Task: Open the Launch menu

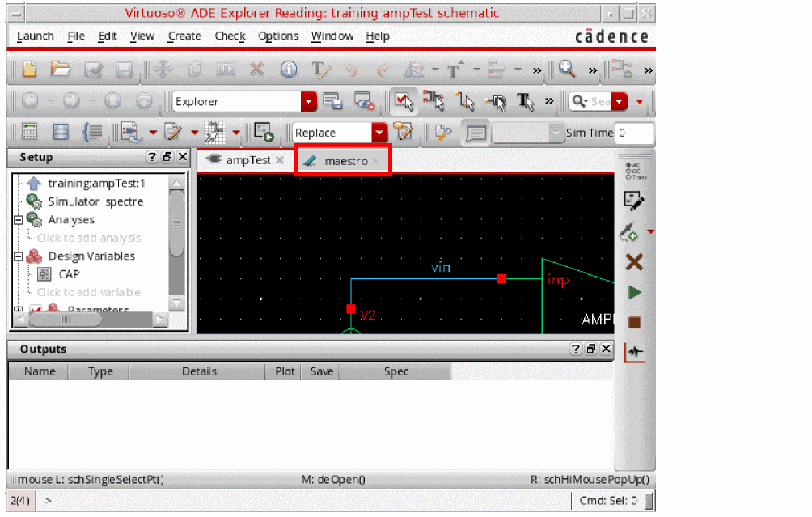Action: point(36,36)
